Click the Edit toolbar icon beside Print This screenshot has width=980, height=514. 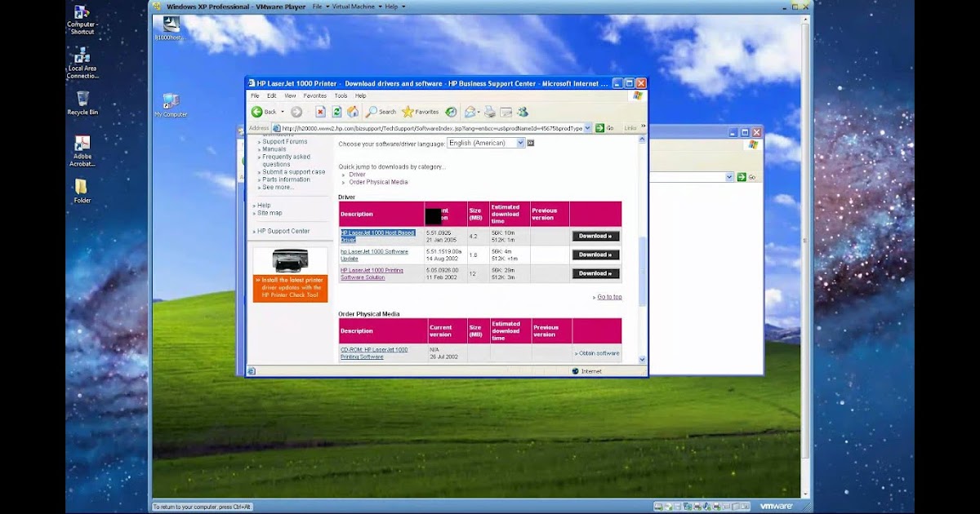pos(506,112)
